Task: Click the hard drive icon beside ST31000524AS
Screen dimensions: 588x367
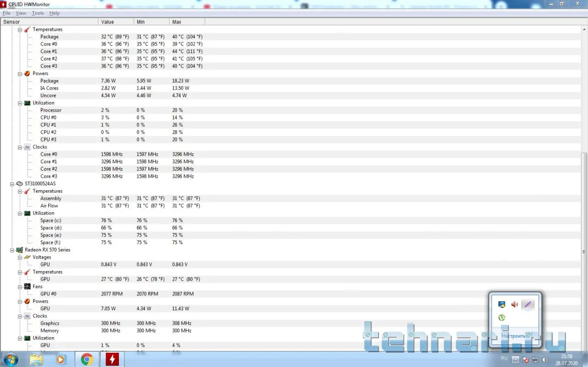Action: [x=20, y=184]
